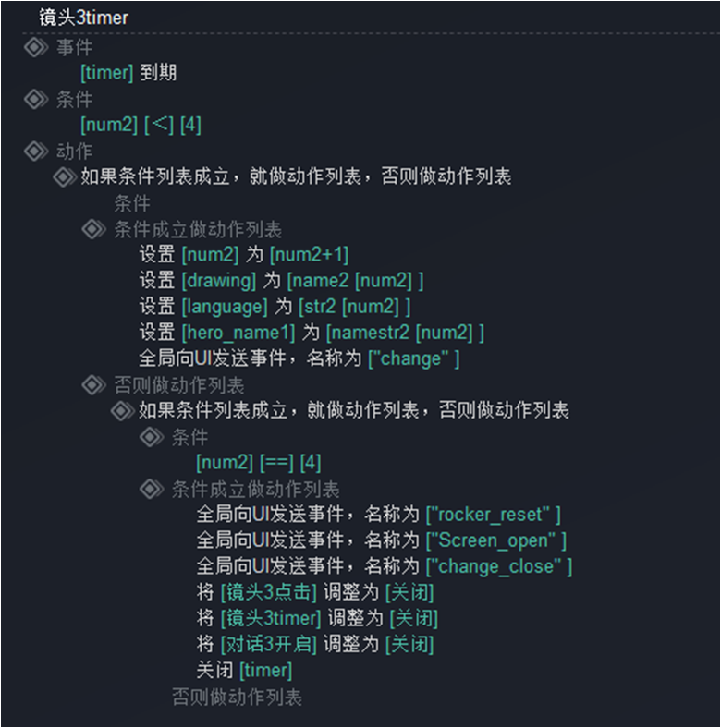The width and height of the screenshot is (721, 728).
Task: Click the [==] operator in nested condition
Action: point(276,463)
